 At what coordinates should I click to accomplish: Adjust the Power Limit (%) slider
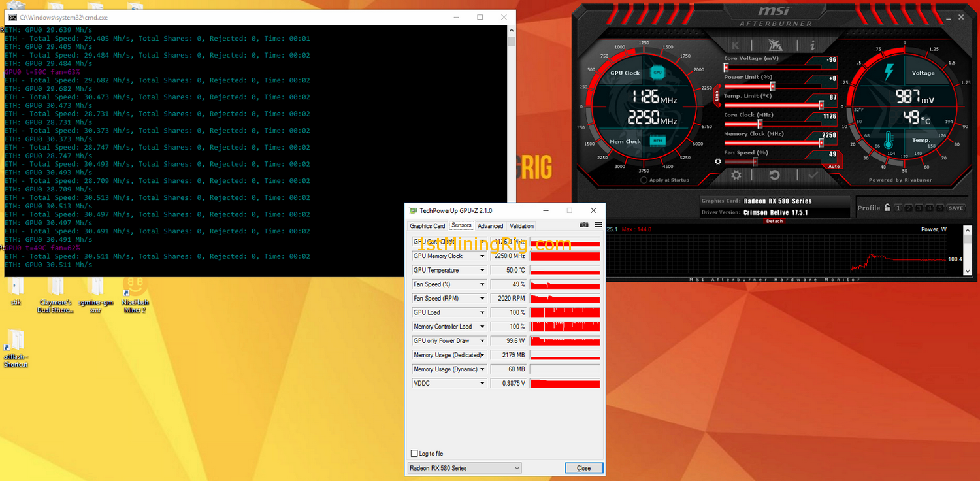[x=773, y=86]
